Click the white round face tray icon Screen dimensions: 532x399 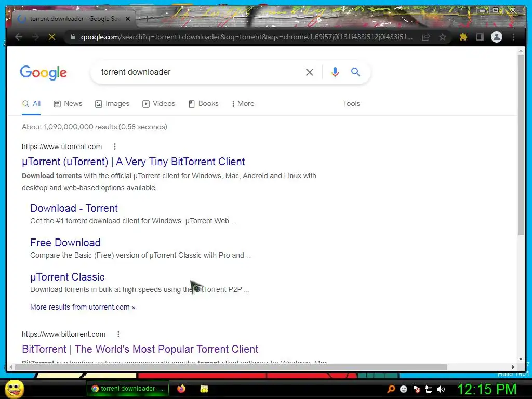click(404, 389)
